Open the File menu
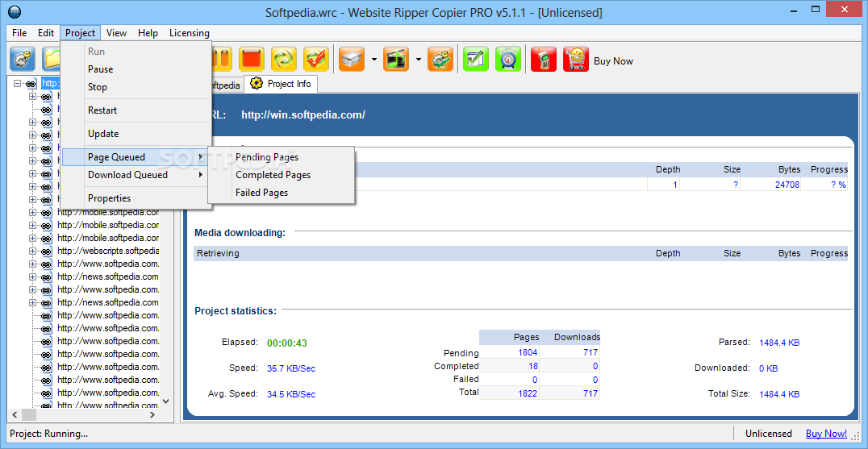The height and width of the screenshot is (449, 868). coord(19,32)
